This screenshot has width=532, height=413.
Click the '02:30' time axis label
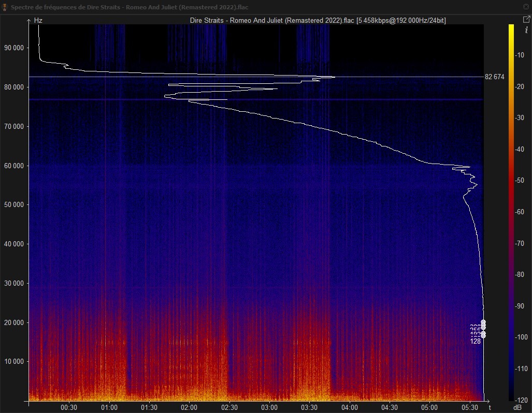(x=229, y=408)
